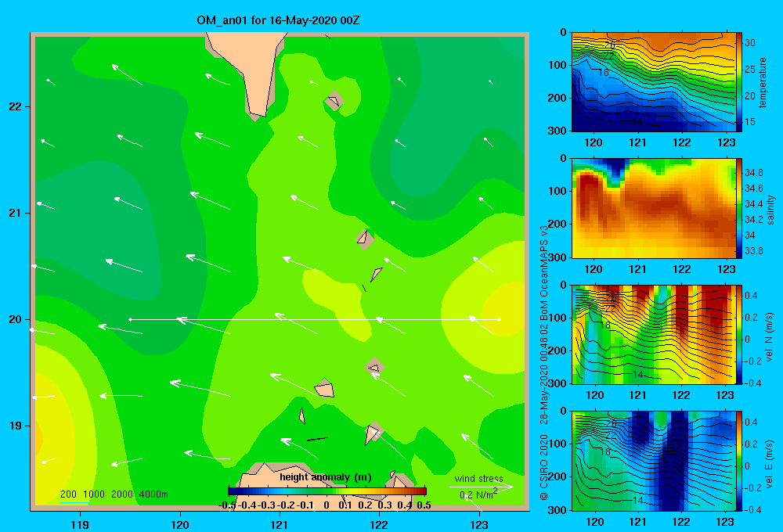Click the longitude label '119' on main map

tap(80, 524)
